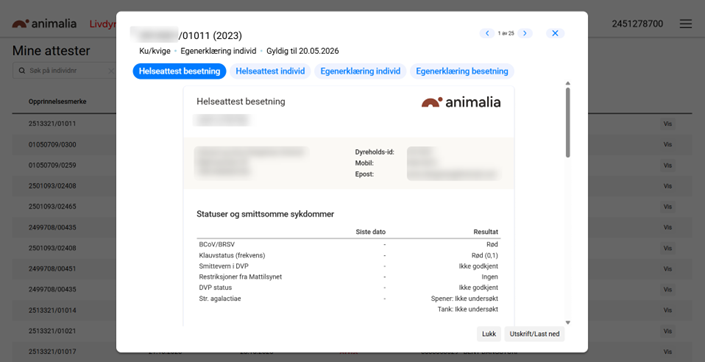Image resolution: width=705 pixels, height=362 pixels.
Task: Go to previous certificate with left chevron
Action: pos(487,33)
